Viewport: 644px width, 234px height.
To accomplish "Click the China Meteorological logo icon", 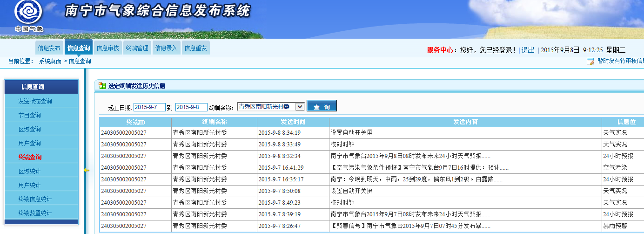I will [28, 13].
